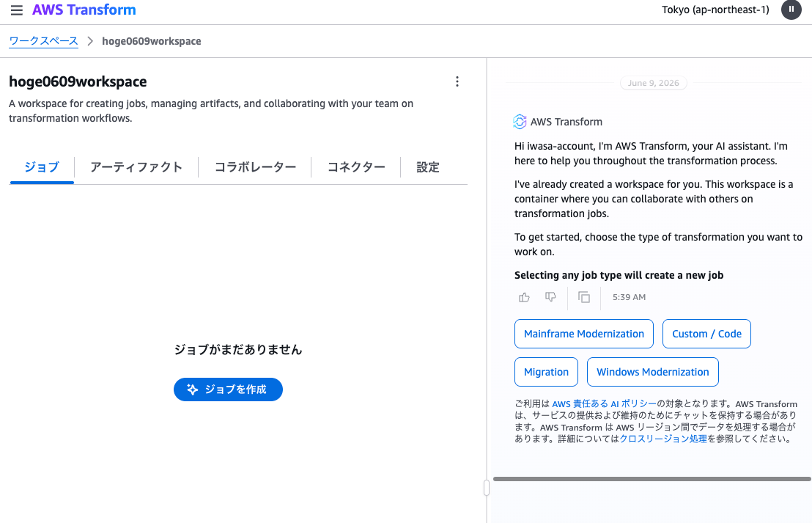Give thumbs down to assistant message
Image resolution: width=812 pixels, height=523 pixels.
pos(550,297)
